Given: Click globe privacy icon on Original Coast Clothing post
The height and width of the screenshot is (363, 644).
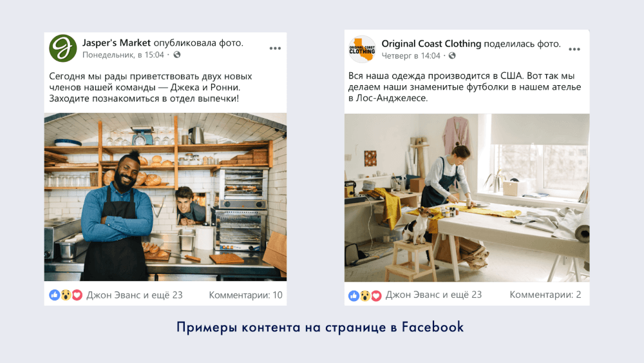Looking at the screenshot, I should click(452, 55).
